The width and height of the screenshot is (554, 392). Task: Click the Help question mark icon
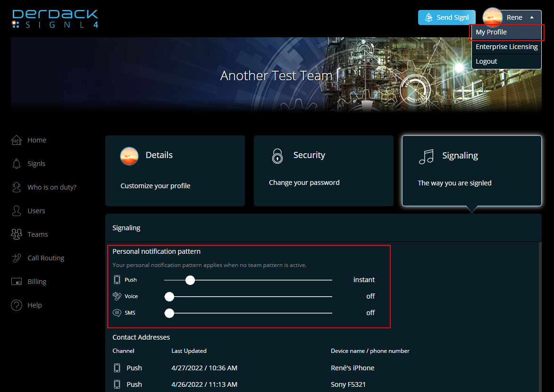(16, 305)
